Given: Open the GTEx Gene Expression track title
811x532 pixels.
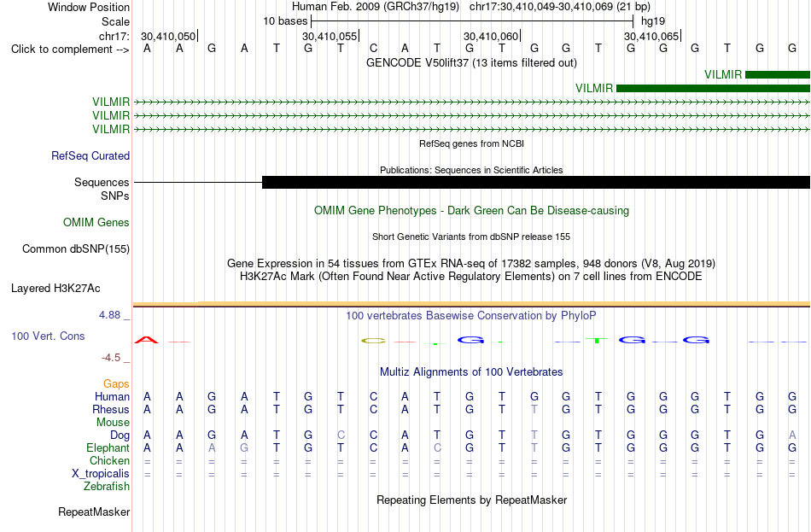Looking at the screenshot, I should 471,263.
